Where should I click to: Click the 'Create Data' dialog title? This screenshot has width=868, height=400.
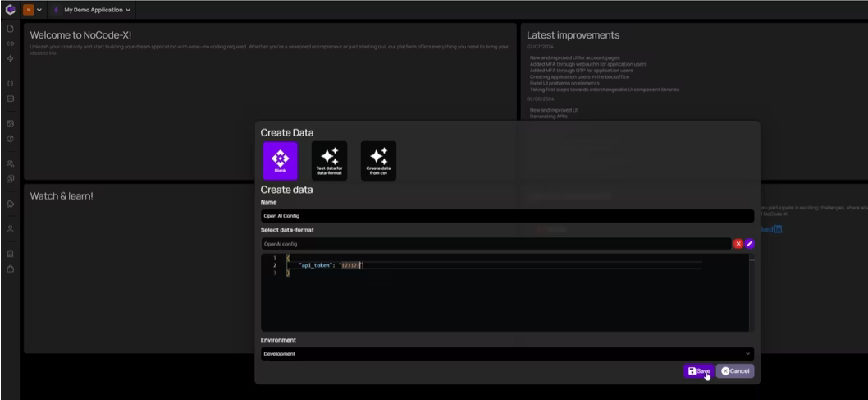(x=287, y=133)
